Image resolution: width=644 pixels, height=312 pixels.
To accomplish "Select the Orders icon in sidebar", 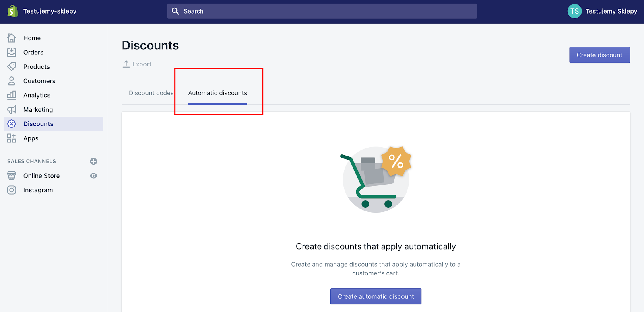I will 12,52.
